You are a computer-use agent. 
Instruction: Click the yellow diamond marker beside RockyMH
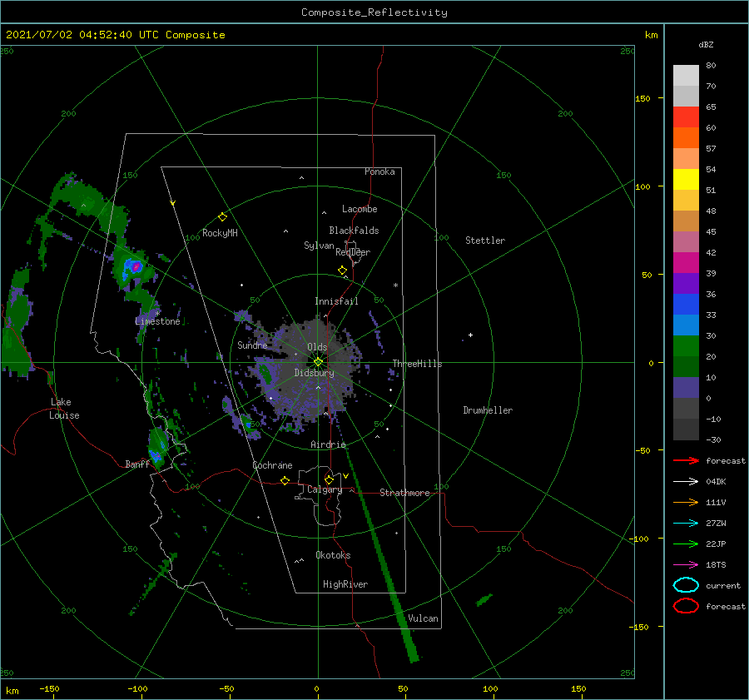pyautogui.click(x=222, y=217)
